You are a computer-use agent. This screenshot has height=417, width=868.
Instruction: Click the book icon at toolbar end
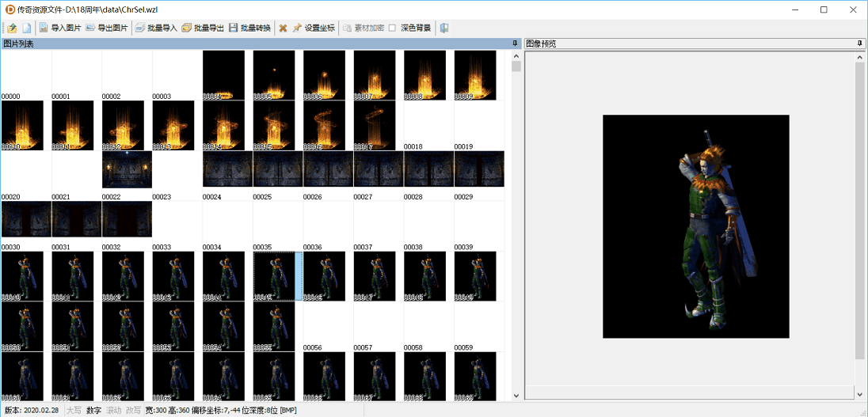[444, 28]
